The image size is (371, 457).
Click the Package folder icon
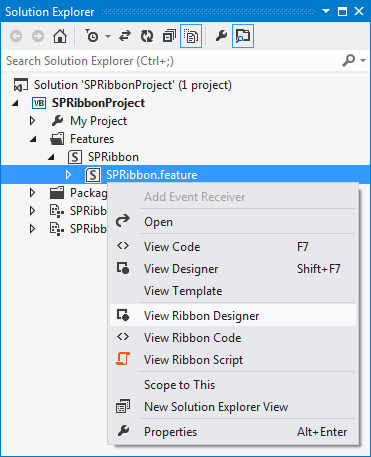point(57,193)
